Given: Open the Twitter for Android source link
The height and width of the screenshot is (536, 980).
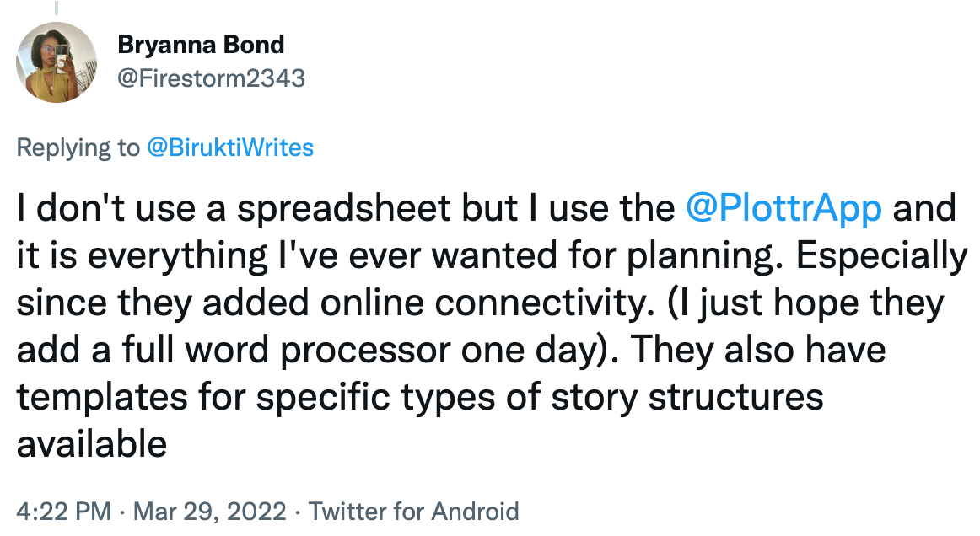Looking at the screenshot, I should click(x=413, y=511).
